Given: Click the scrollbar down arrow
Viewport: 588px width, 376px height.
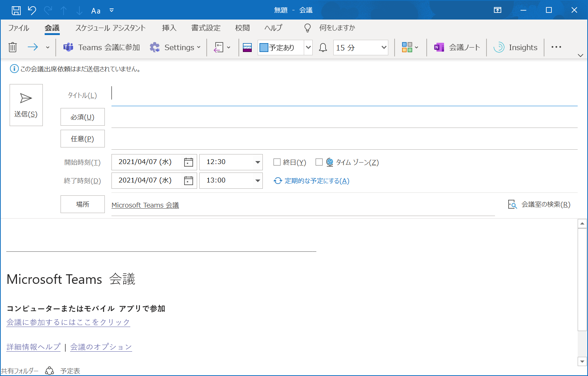Looking at the screenshot, I should (582, 362).
